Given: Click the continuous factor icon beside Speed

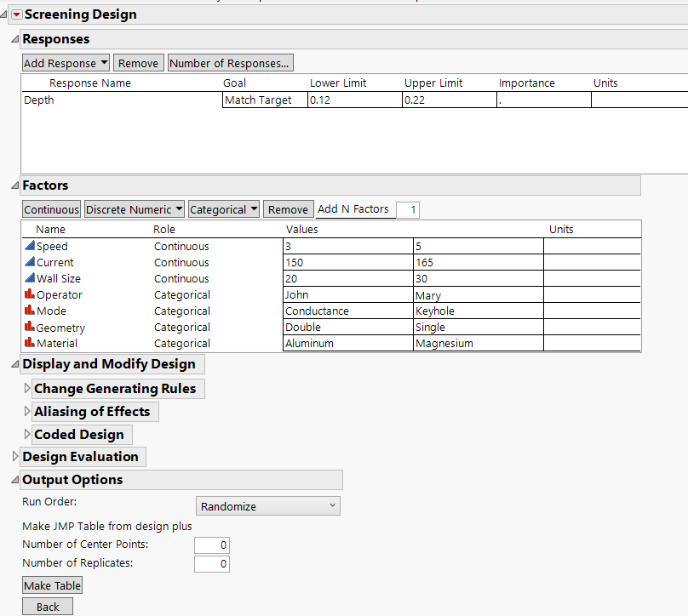Looking at the screenshot, I should coord(29,246).
